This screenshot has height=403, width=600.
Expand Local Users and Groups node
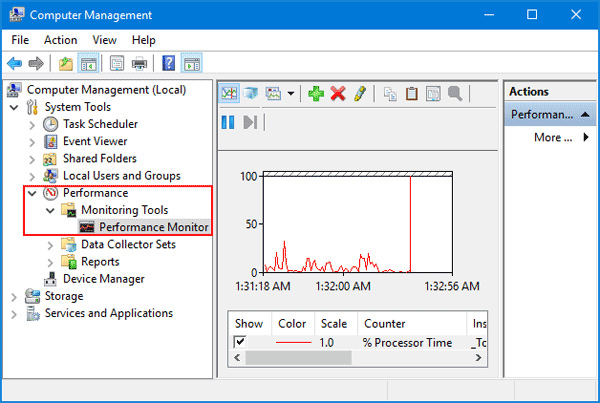(x=32, y=176)
